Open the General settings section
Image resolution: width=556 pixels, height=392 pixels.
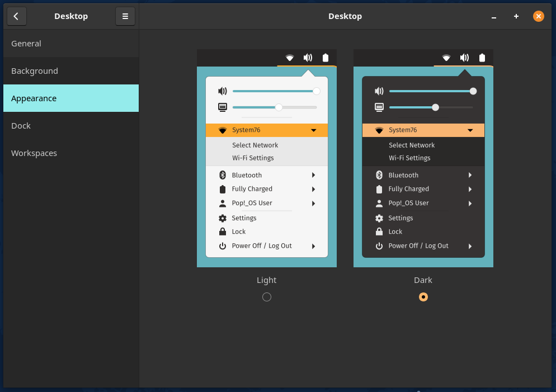71,44
